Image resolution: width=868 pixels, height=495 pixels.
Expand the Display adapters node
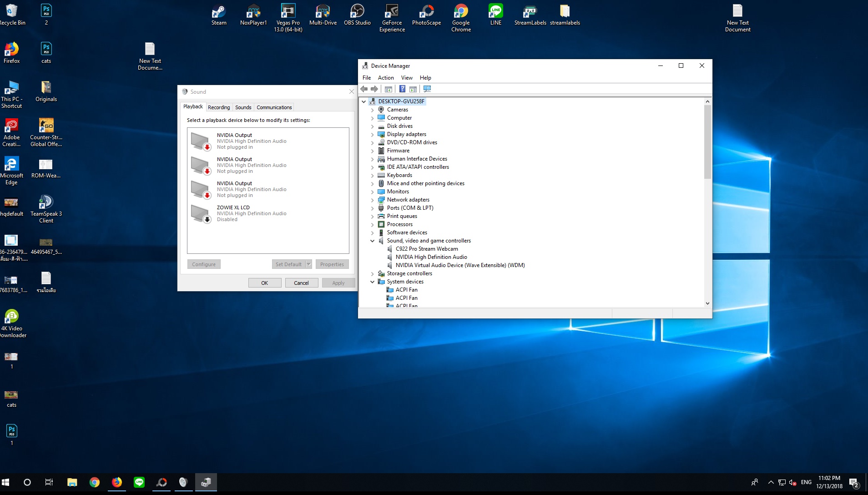coord(372,135)
